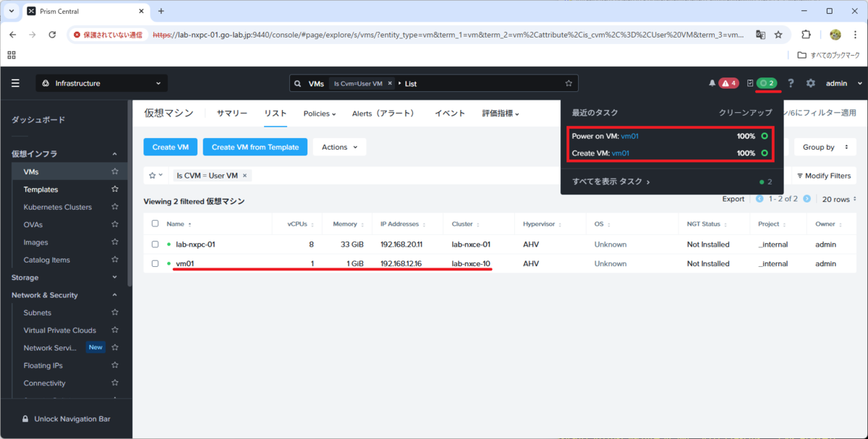Open the Chrome extensions puzzle icon

[x=806, y=34]
